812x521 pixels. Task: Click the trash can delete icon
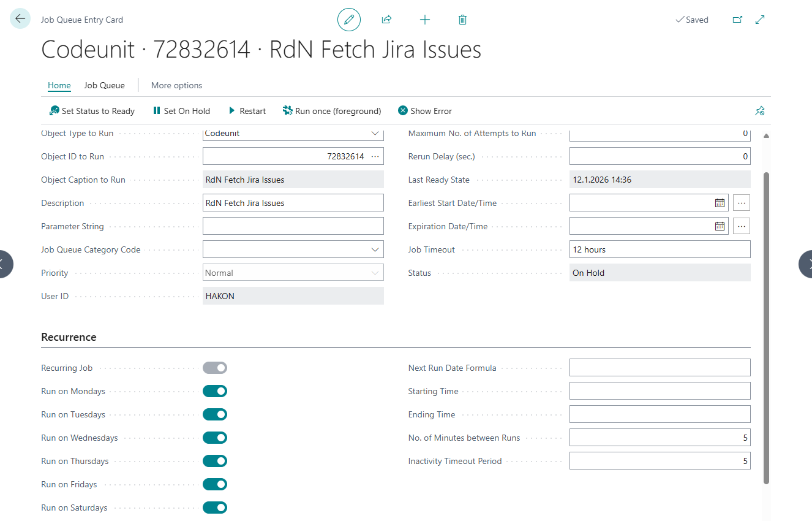click(462, 20)
